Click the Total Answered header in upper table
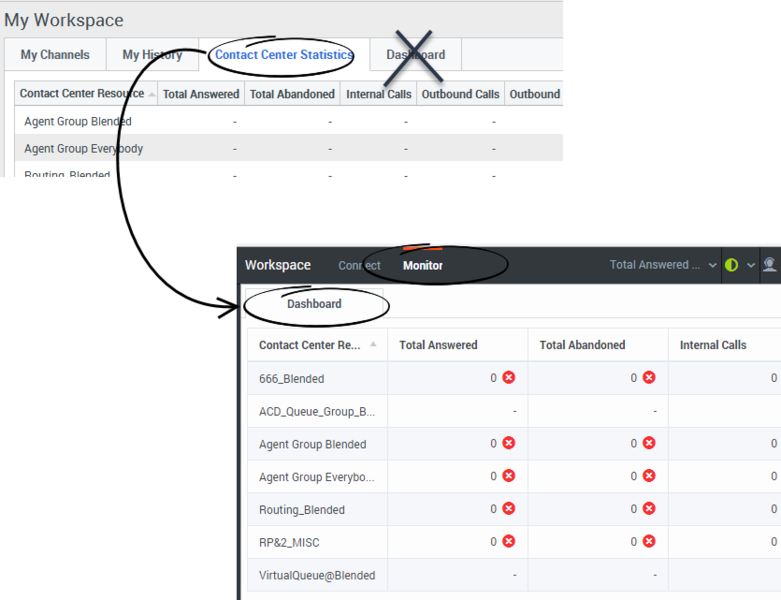This screenshot has width=781, height=600. (201, 94)
